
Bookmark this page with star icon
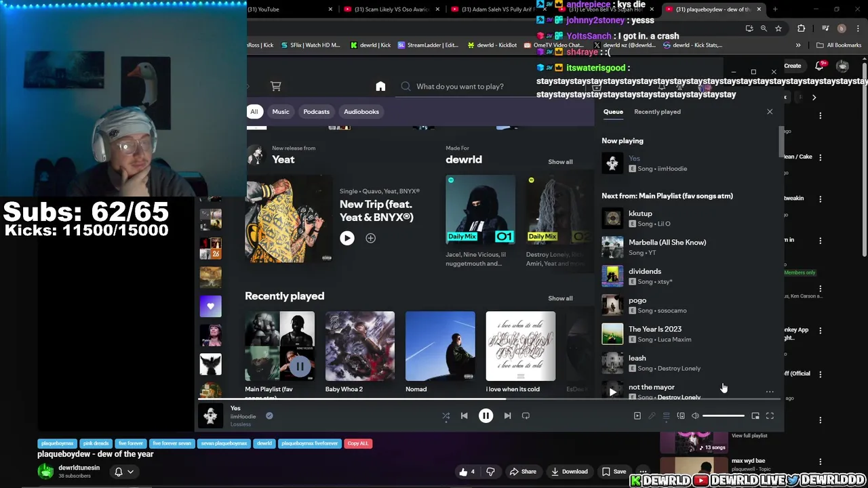coord(778,28)
